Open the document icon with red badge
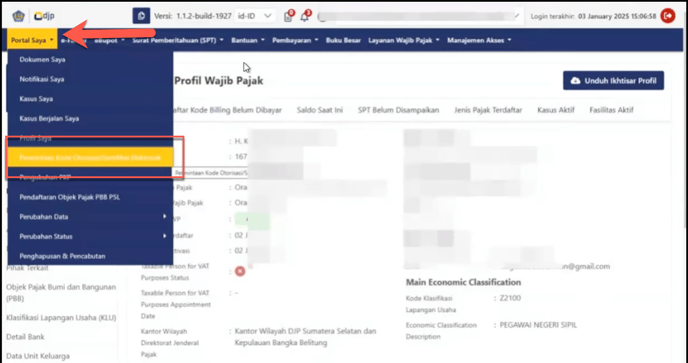The width and height of the screenshot is (688, 363). 289,17
